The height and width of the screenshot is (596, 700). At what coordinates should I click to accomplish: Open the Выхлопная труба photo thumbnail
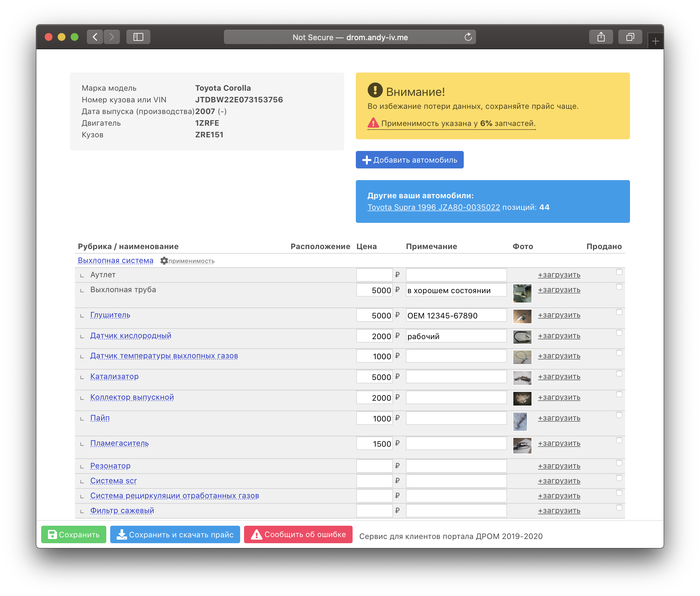pyautogui.click(x=522, y=293)
